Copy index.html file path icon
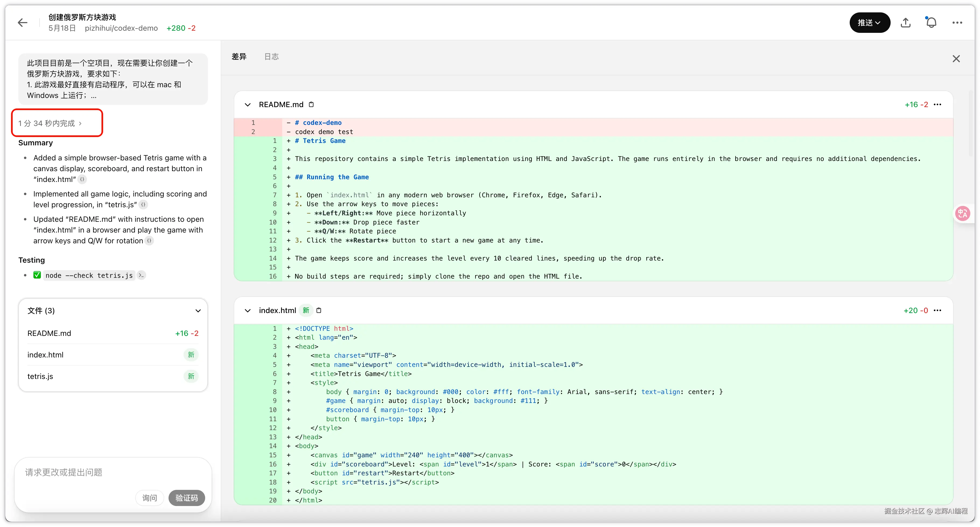Viewport: 980px width, 527px height. 319,311
